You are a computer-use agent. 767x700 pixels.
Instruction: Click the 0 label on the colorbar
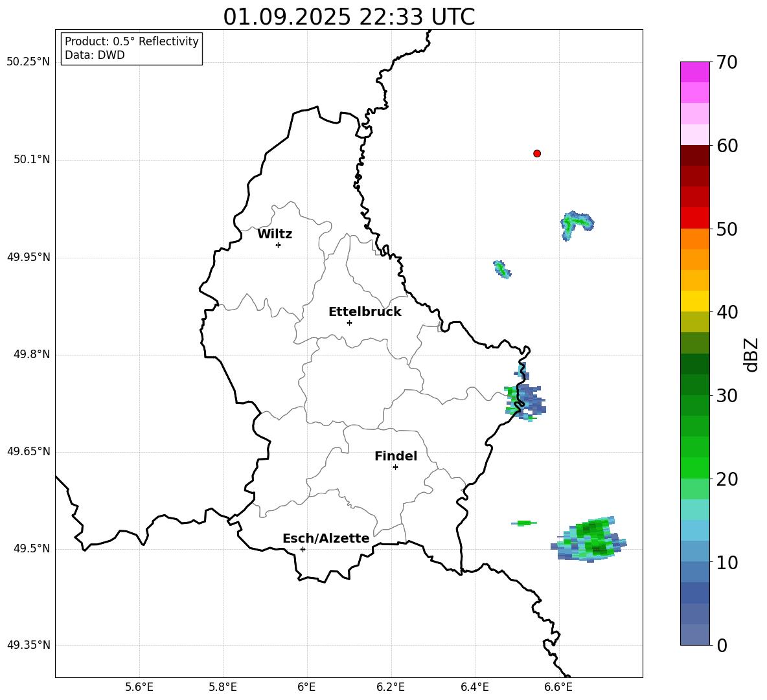tap(722, 646)
